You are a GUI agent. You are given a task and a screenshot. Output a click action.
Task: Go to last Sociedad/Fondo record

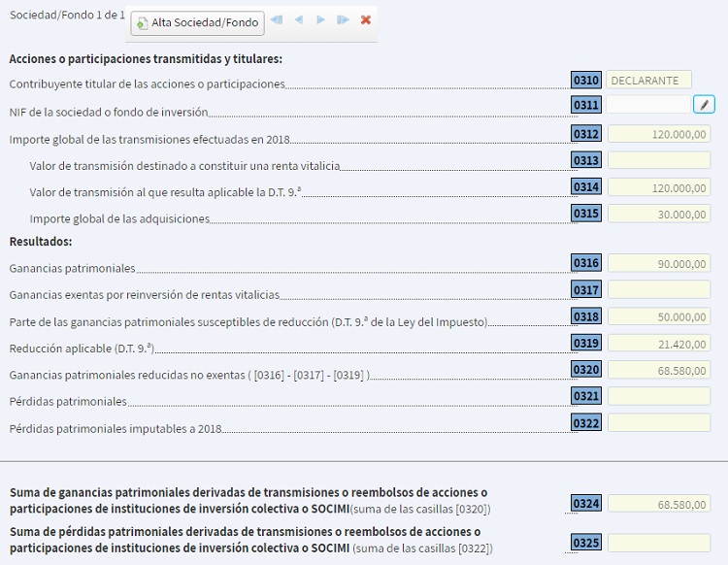pos(343,20)
